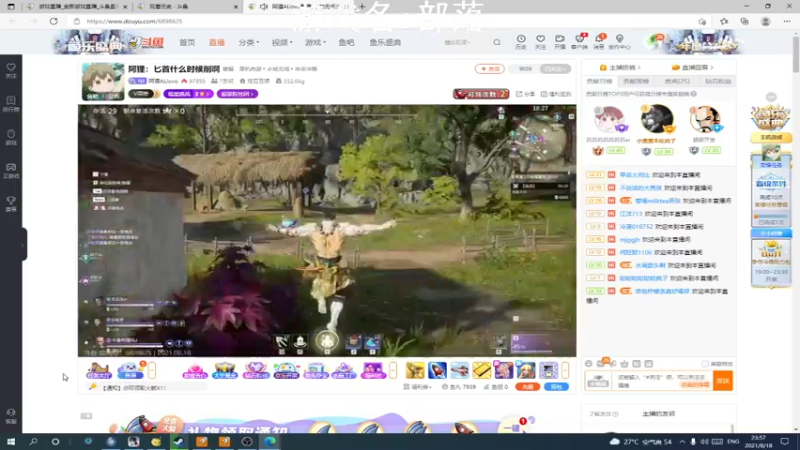Viewport: 800px width, 450px height.
Task: Click the red 关注 follow button
Action: (x=490, y=69)
